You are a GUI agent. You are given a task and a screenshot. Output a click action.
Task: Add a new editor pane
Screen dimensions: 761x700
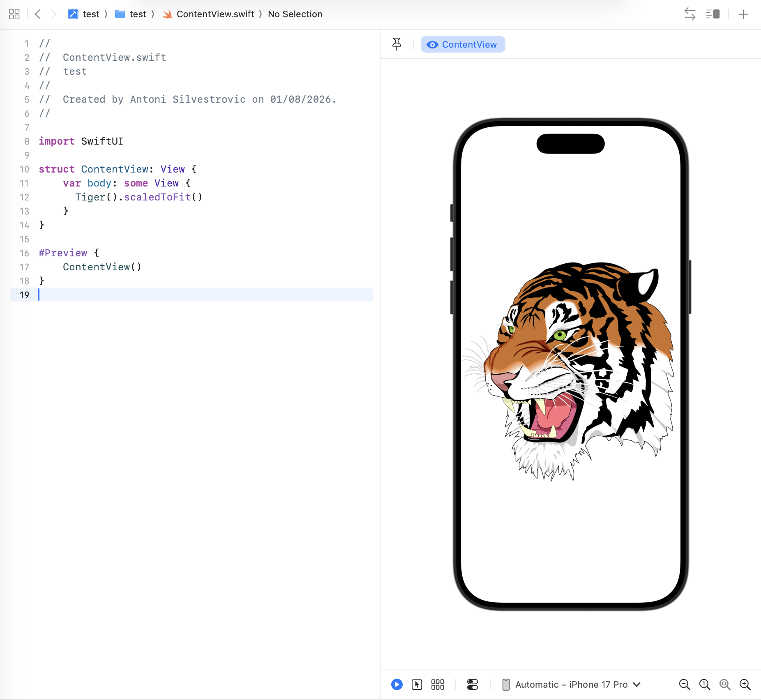pyautogui.click(x=743, y=14)
